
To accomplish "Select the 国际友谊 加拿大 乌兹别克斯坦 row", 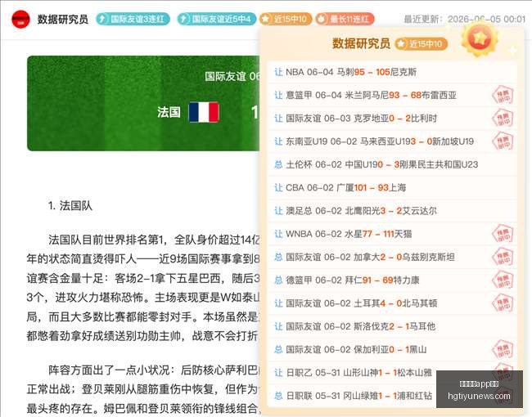I will click(x=392, y=257).
